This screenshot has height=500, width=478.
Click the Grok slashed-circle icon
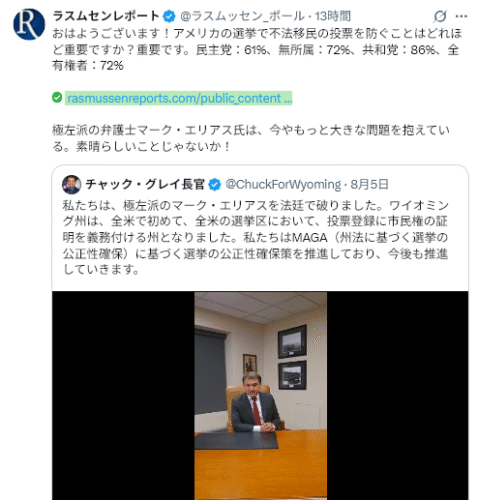coord(440,16)
